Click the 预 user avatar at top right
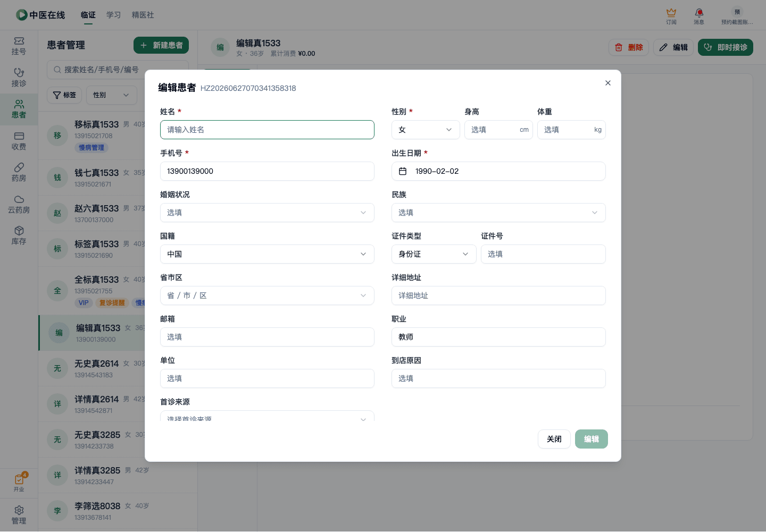The width and height of the screenshot is (766, 532). (737, 12)
